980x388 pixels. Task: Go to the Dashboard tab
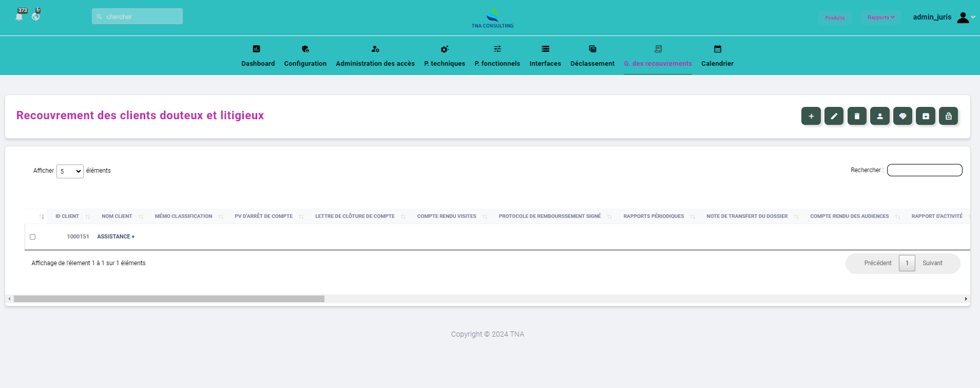[x=258, y=56]
